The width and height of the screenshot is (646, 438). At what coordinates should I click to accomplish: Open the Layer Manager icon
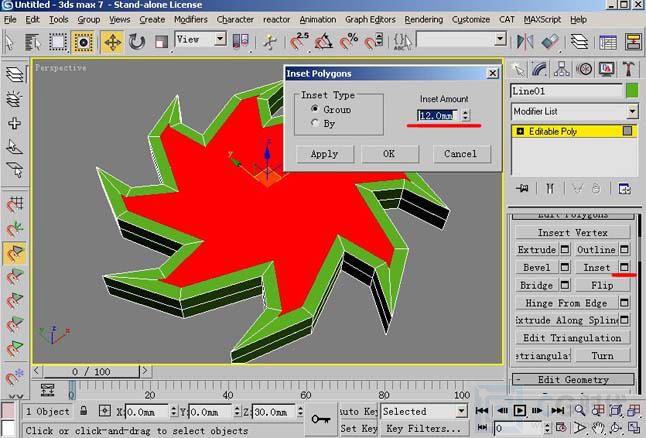[x=579, y=42]
